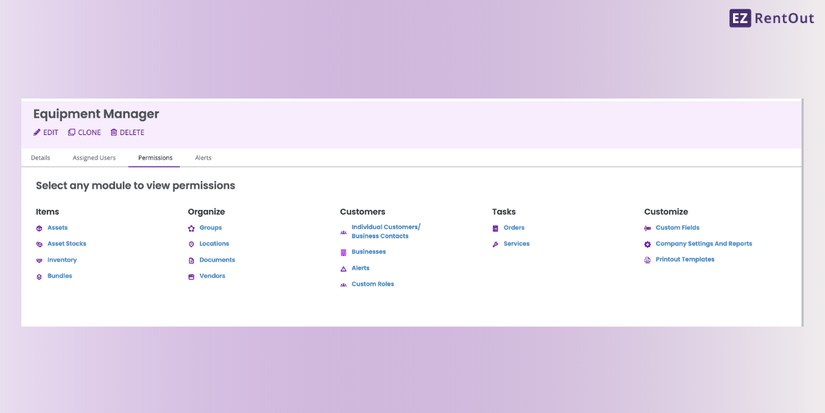Click the Alerts triangle icon under Customers

point(343,268)
